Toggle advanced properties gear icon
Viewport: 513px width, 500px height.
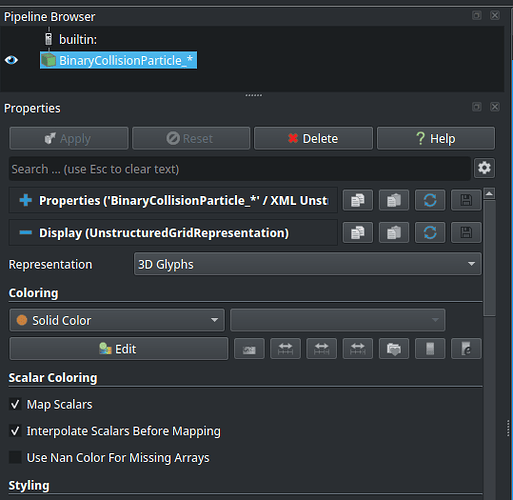pos(484,168)
